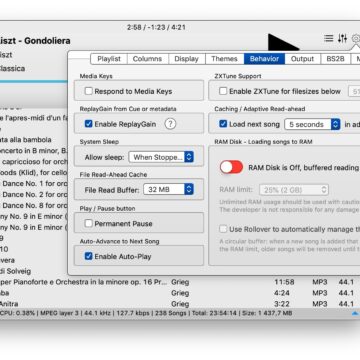Screen dimensions: 360x360
Task: Enable Respond to Media Keys checkbox
Action: point(88,91)
